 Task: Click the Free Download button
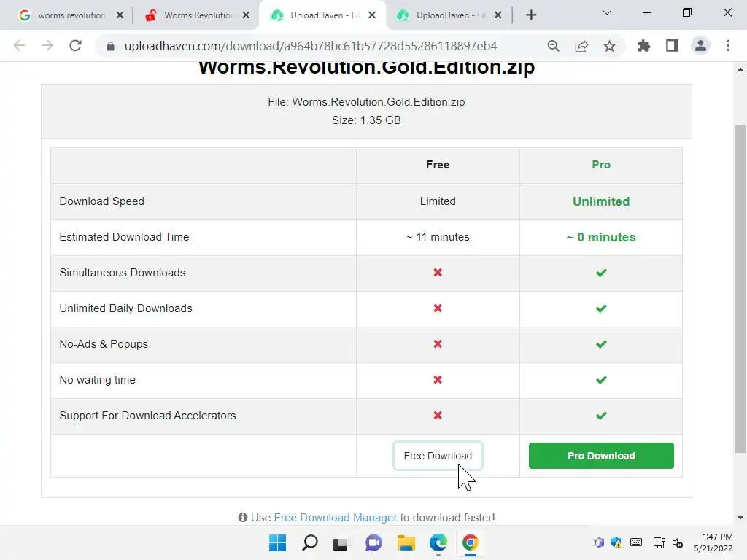438,456
